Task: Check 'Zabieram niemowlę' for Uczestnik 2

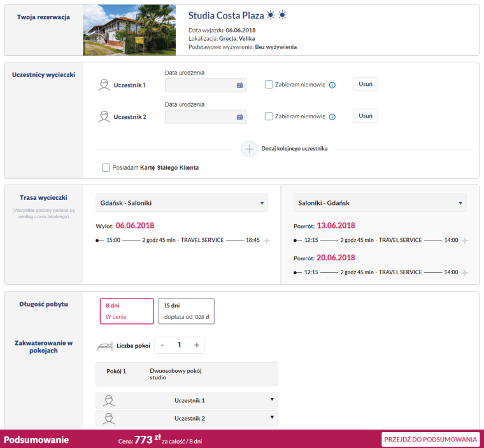Action: tap(269, 116)
